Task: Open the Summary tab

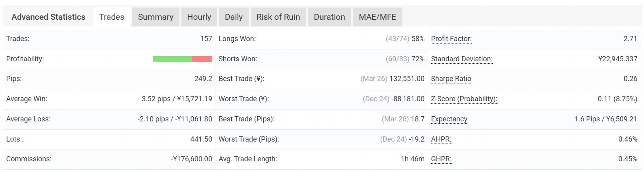Action: click(x=156, y=17)
